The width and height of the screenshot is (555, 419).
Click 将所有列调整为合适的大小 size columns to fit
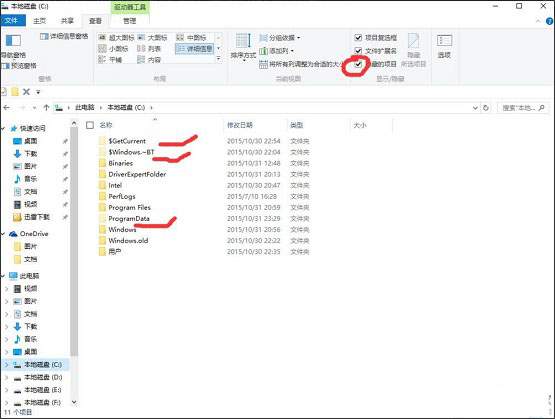point(301,64)
